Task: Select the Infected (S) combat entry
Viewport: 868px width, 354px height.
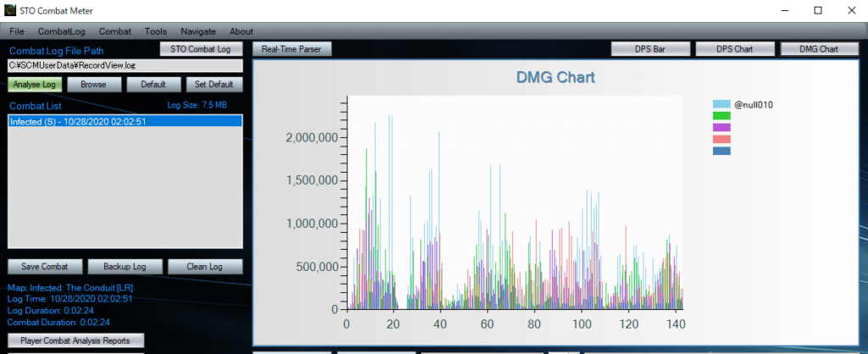Action: [x=125, y=121]
